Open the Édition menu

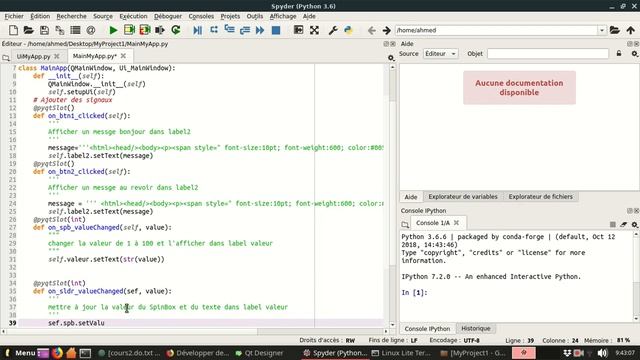[40, 16]
